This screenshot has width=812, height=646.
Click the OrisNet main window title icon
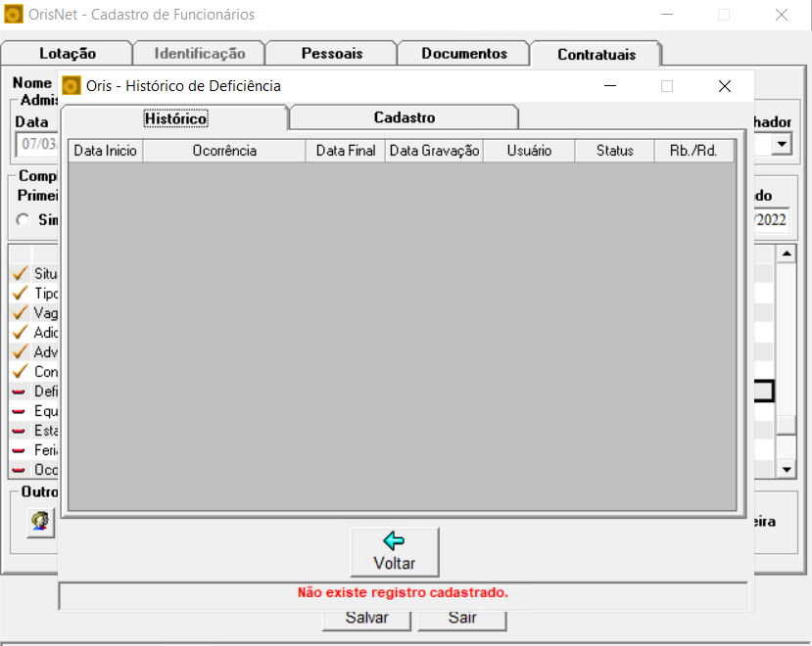click(13, 15)
